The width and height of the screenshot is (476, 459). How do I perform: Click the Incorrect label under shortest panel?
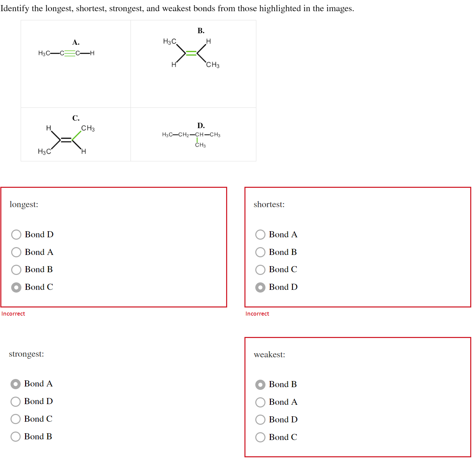coord(257,314)
